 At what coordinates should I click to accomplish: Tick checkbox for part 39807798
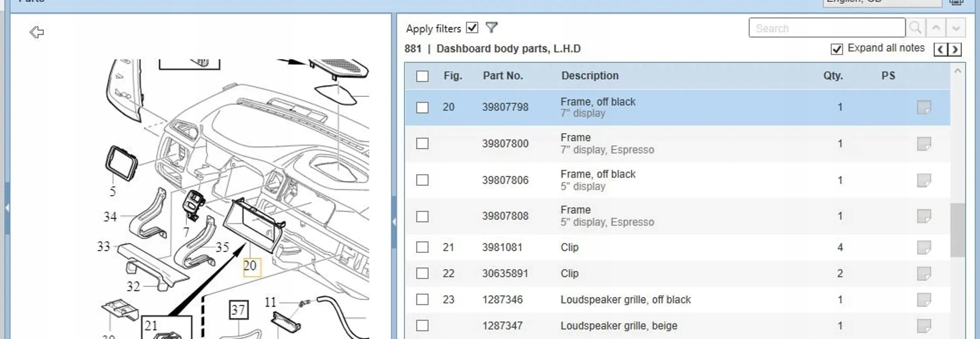click(422, 107)
